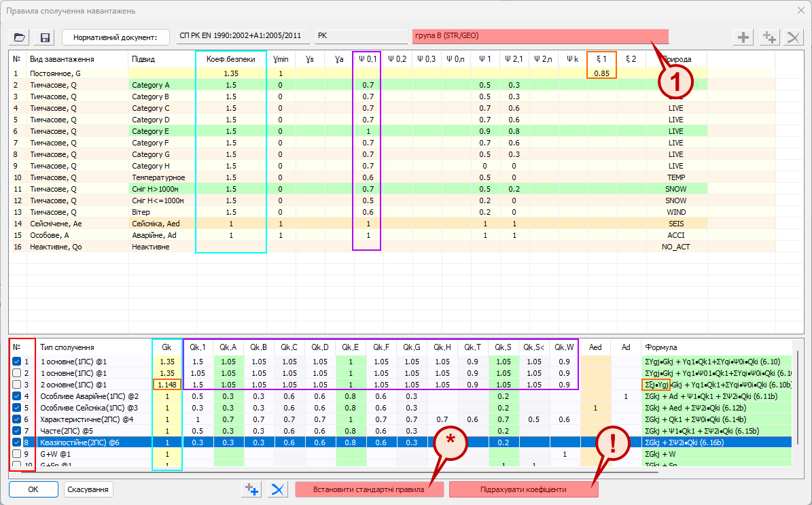Click the 'Коеф.безпеки' column header

click(x=231, y=59)
